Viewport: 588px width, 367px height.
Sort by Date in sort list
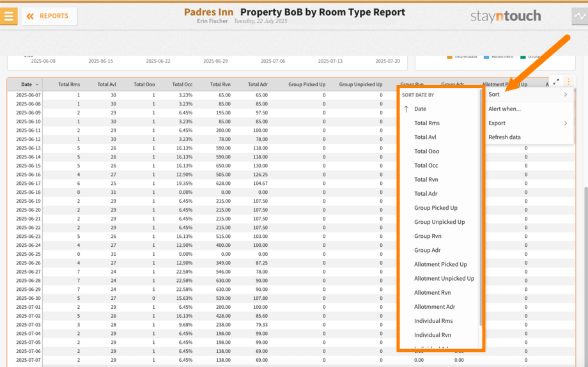(x=420, y=109)
